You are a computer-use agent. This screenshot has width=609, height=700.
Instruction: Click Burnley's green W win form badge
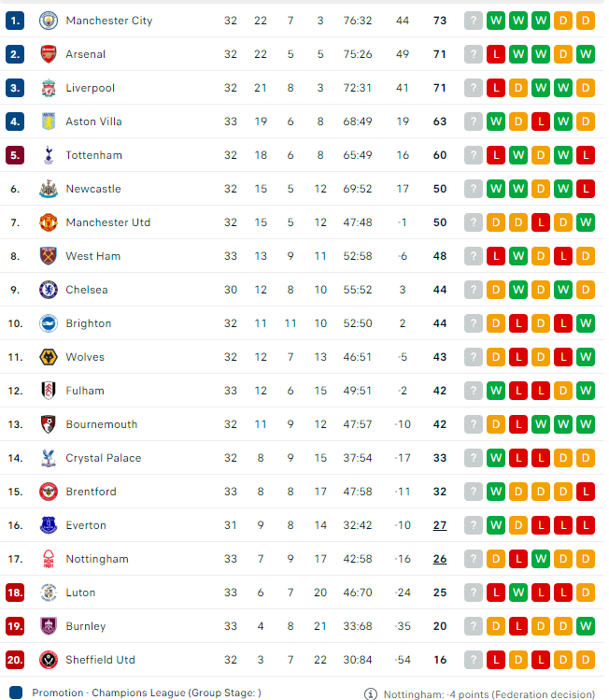coord(586,626)
